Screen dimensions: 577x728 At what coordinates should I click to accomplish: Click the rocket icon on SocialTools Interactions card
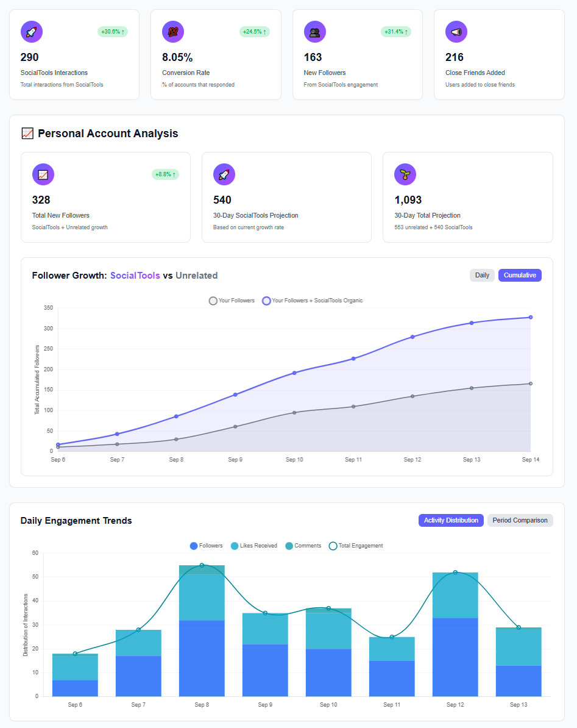(x=32, y=32)
